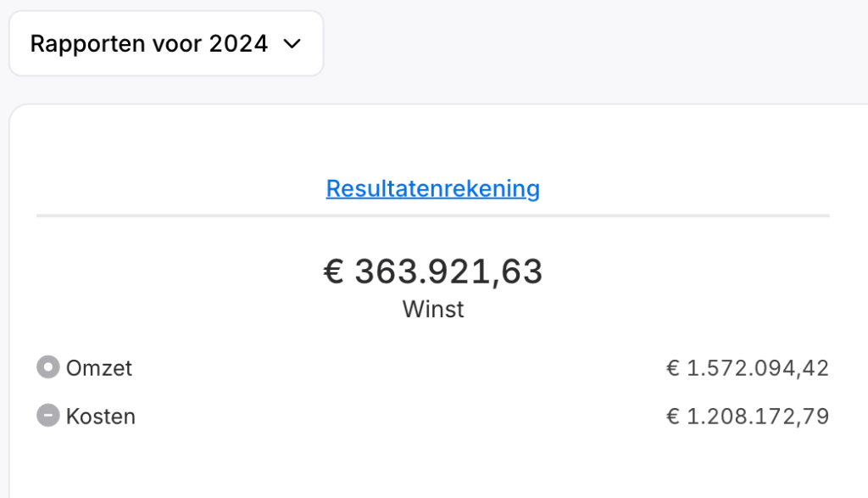
Task: Click the profit total € 363.921,63
Action: coord(433,271)
